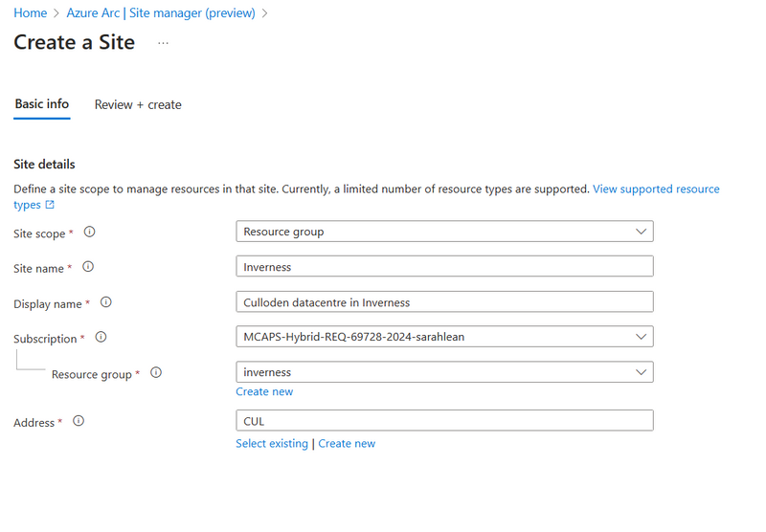Open Azure Arc | Site manager (preview) breadcrumb

pos(161,13)
